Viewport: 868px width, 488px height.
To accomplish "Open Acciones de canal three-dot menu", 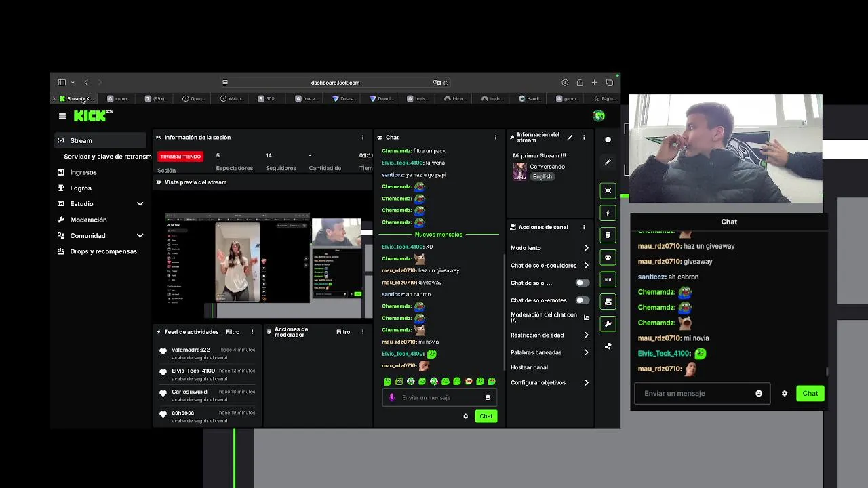I will [x=584, y=227].
